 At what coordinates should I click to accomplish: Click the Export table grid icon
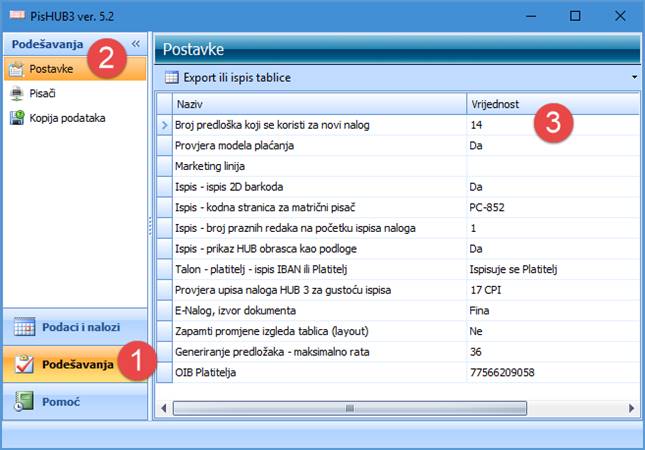pos(172,77)
